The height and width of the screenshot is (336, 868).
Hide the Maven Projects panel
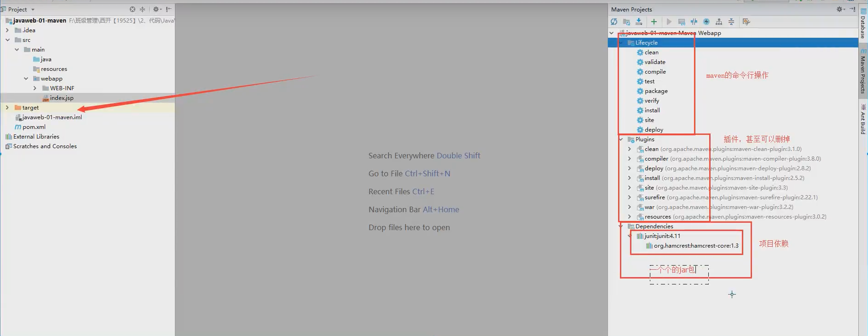click(852, 9)
